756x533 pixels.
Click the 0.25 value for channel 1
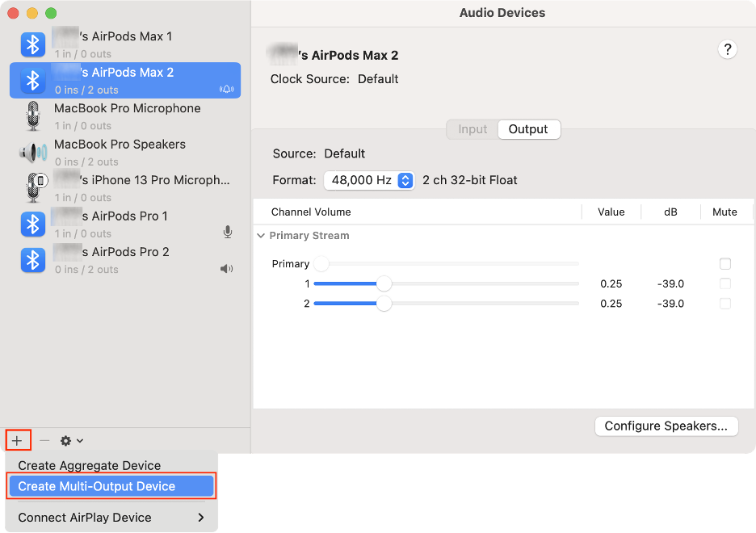click(611, 283)
